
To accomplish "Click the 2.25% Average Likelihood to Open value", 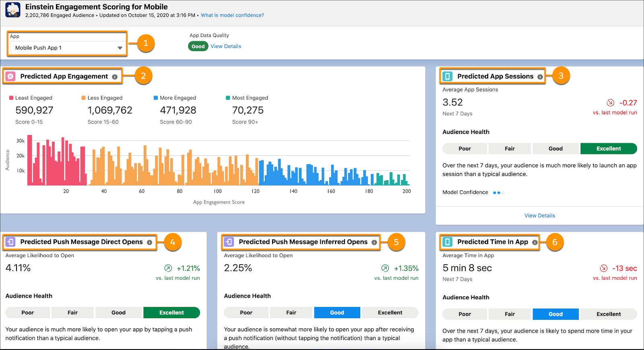I will coord(238,268).
